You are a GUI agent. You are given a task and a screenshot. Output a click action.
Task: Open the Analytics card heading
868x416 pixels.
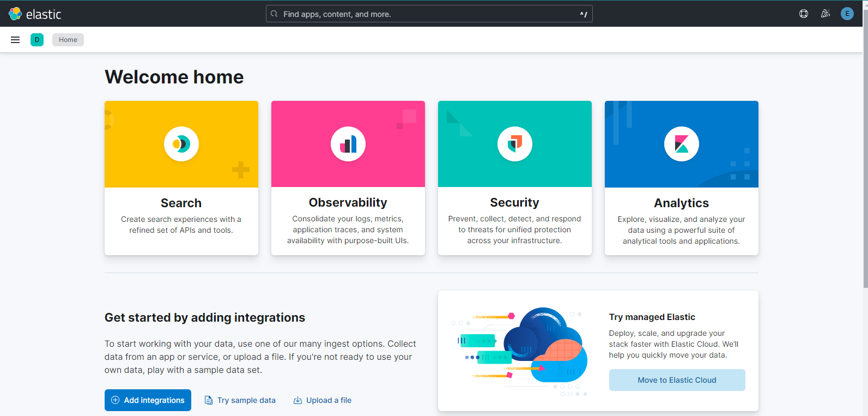681,203
